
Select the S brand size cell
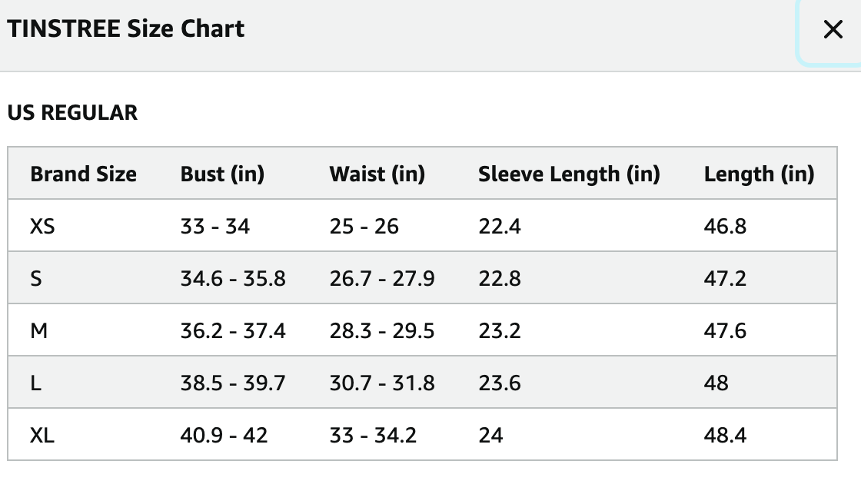pos(36,279)
